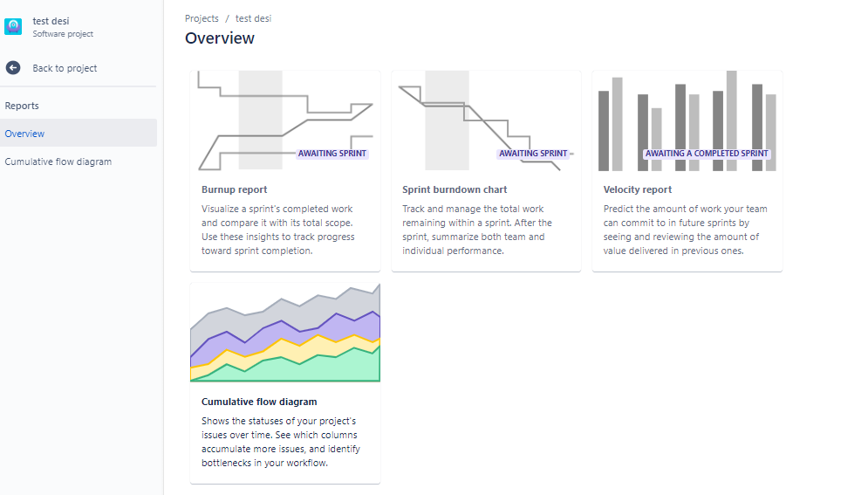868x495 pixels.
Task: Click the Awaiting Sprint badge on burndown chart
Action: [x=533, y=154]
